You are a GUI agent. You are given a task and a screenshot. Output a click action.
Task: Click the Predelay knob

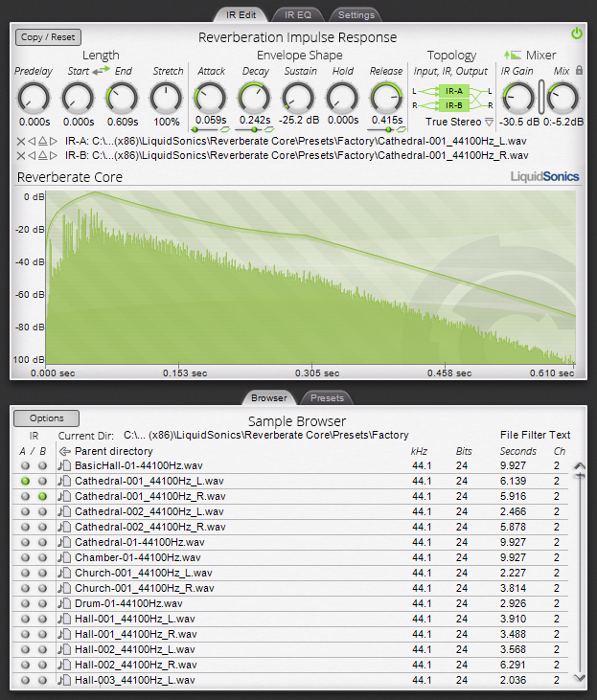point(34,98)
